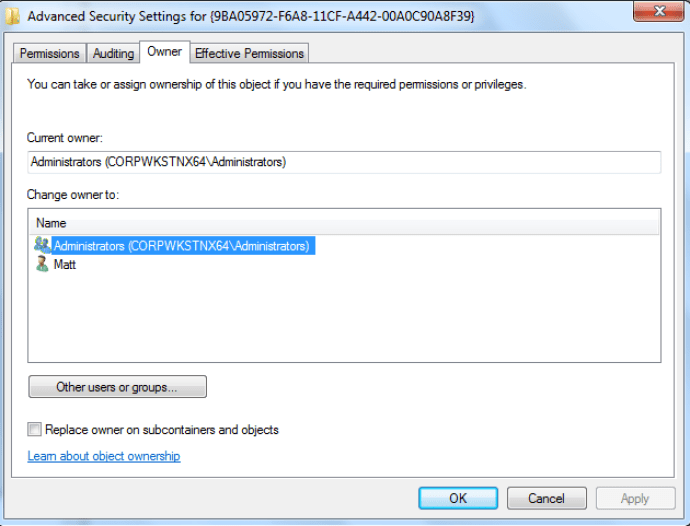Enable Replace owner on subcontainers and objects
Screen dimensions: 690x526
click(x=35, y=430)
